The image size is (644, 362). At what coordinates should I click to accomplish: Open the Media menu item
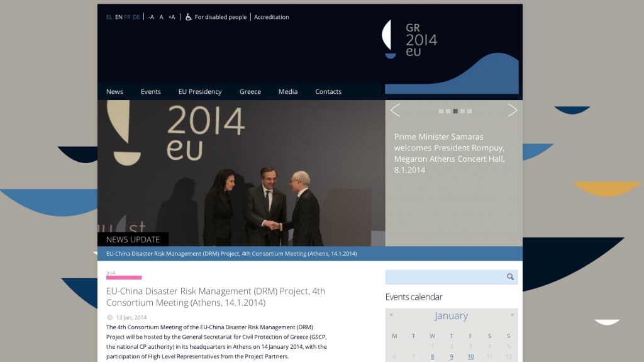coord(288,91)
